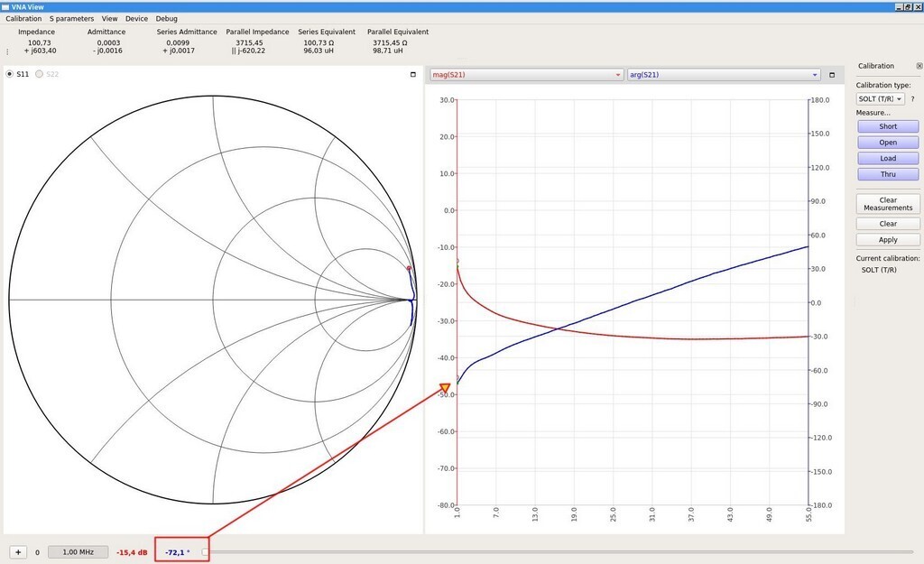Click the Series Equivalent 96,03 uH readout
This screenshot has width=924, height=564.
319,51
